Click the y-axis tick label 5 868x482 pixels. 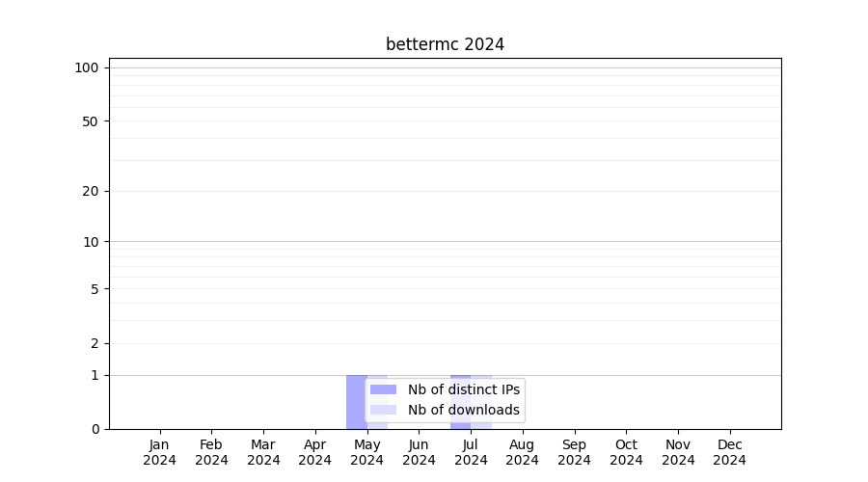(95, 289)
